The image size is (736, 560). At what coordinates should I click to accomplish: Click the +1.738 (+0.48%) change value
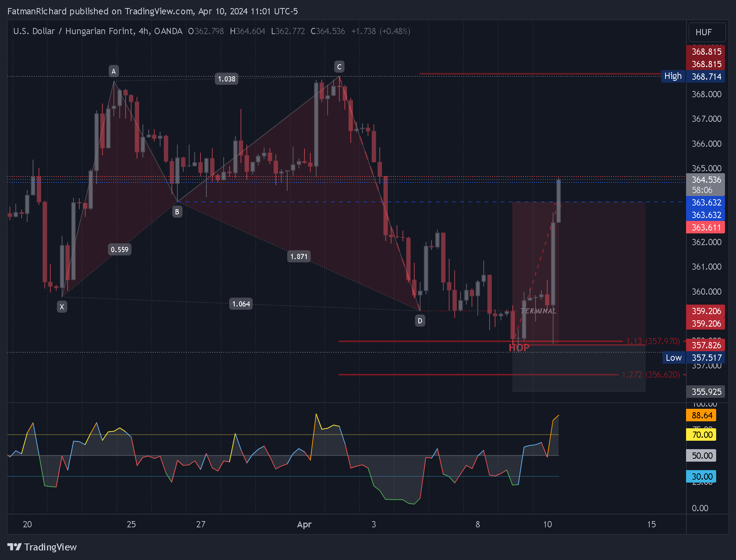coord(381,31)
